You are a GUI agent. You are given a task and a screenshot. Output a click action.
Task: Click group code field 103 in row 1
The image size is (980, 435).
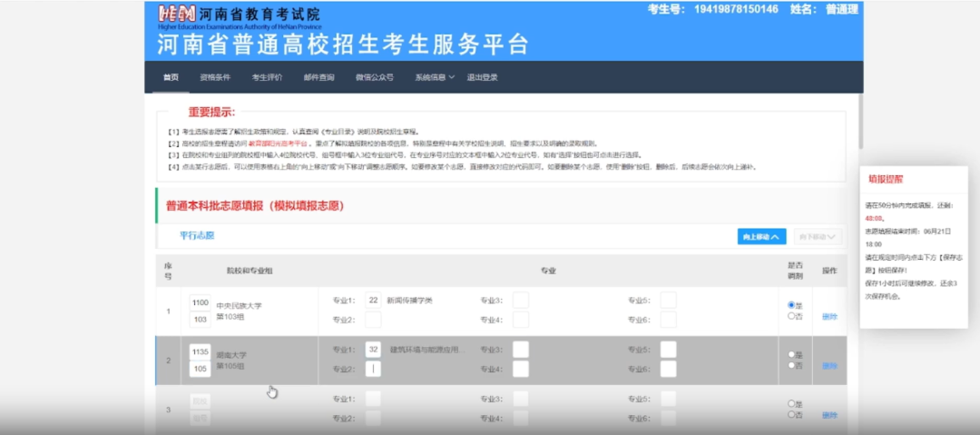[x=200, y=320]
